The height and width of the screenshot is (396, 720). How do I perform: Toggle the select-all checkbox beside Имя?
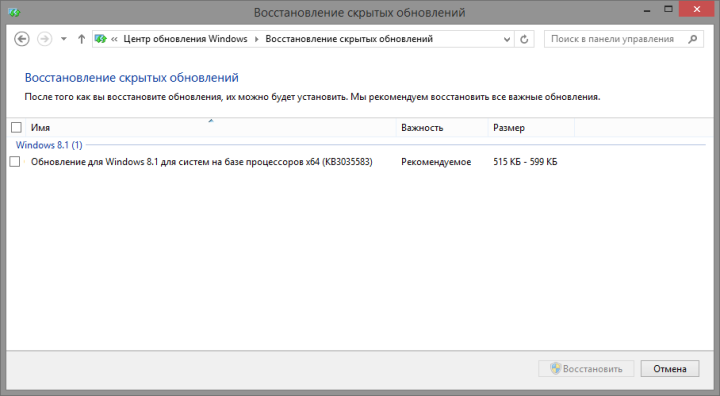pos(16,127)
